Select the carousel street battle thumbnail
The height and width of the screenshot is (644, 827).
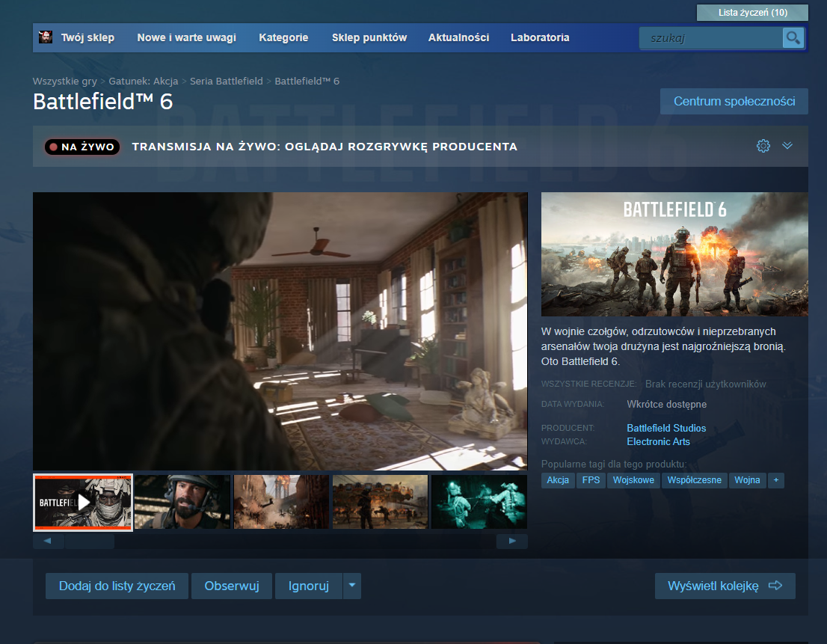click(x=381, y=502)
